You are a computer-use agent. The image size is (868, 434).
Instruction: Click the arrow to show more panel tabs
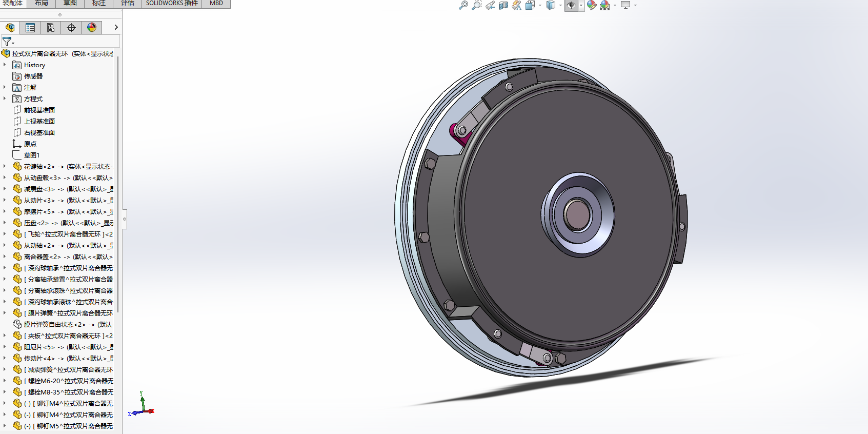[116, 28]
